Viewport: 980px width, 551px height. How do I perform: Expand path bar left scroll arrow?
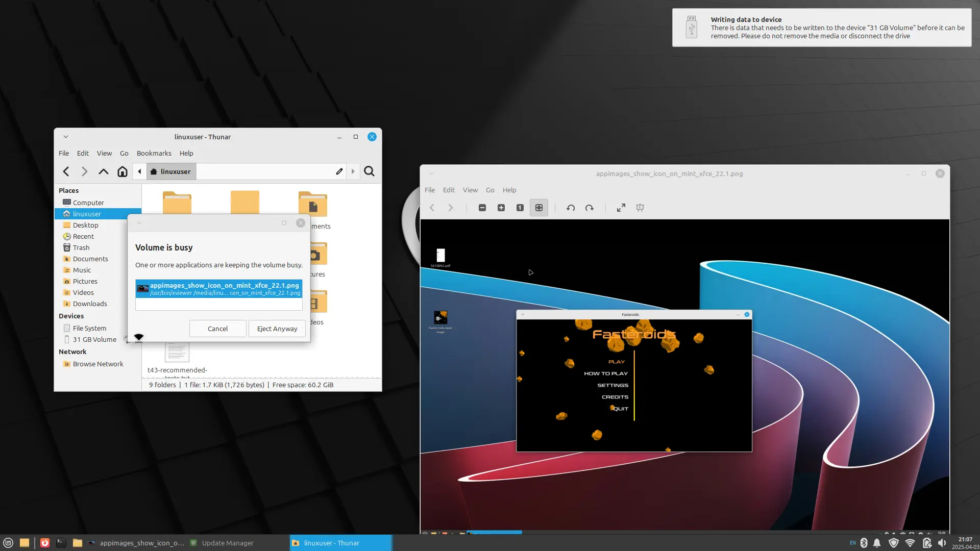139,171
